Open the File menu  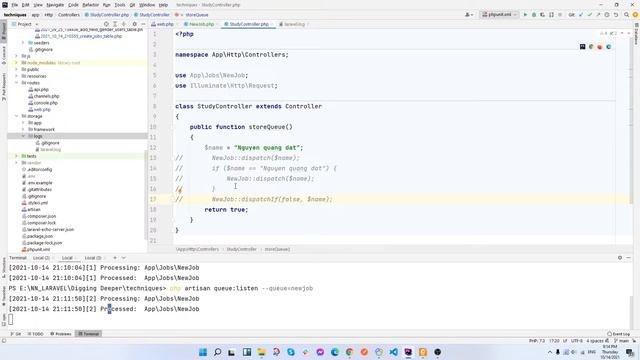click(x=15, y=5)
